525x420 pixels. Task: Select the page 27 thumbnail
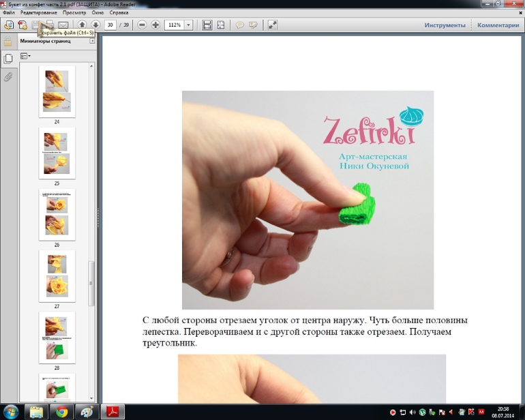tap(57, 275)
